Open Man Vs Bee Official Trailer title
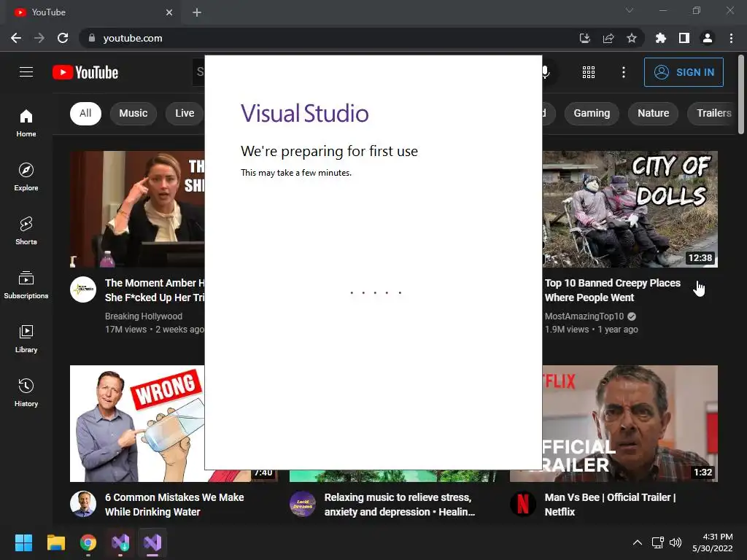This screenshot has width=747, height=560. coord(611,505)
